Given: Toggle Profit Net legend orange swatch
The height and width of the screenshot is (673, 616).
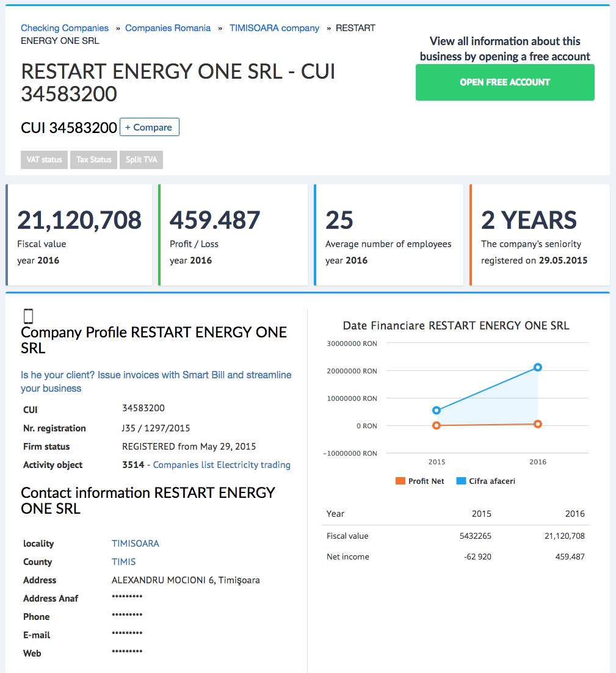Looking at the screenshot, I should [400, 481].
